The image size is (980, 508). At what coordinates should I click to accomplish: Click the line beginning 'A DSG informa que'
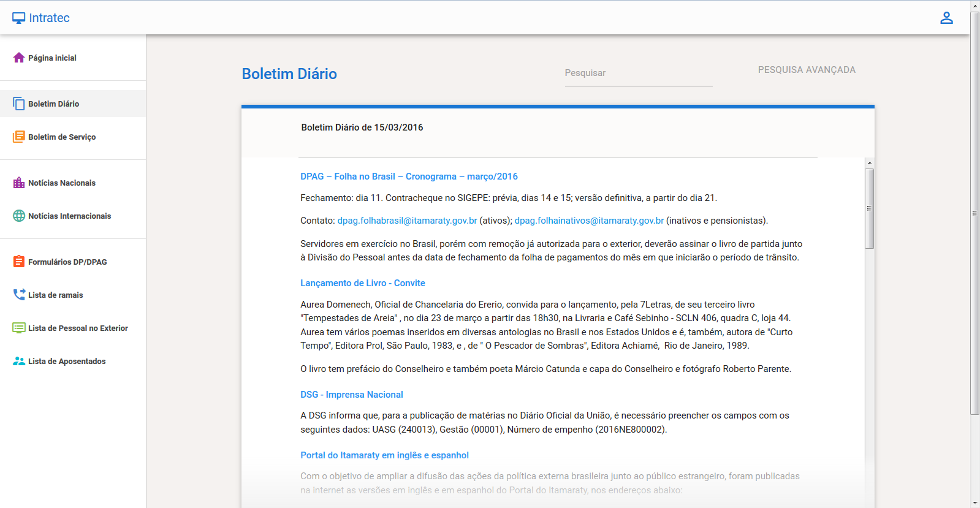(545, 415)
